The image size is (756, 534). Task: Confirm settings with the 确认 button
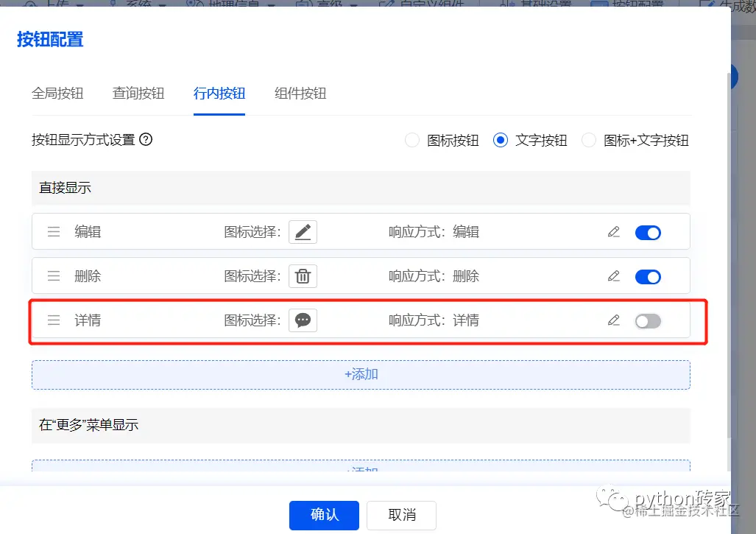click(x=323, y=515)
